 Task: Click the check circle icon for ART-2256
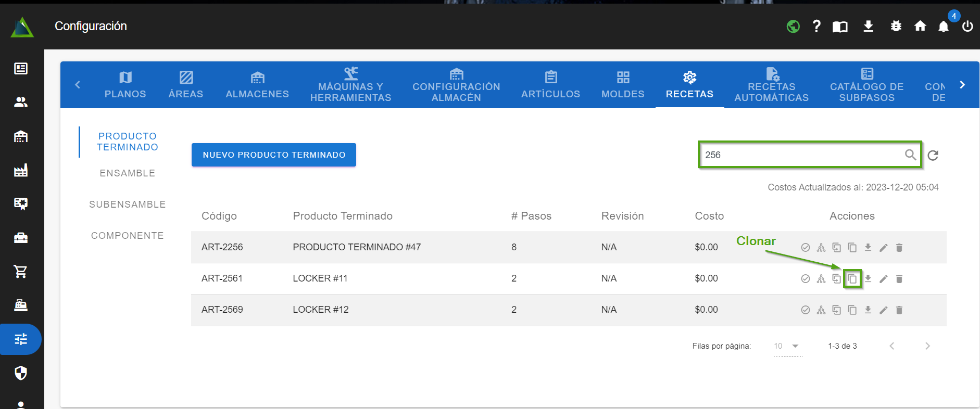[x=805, y=248]
